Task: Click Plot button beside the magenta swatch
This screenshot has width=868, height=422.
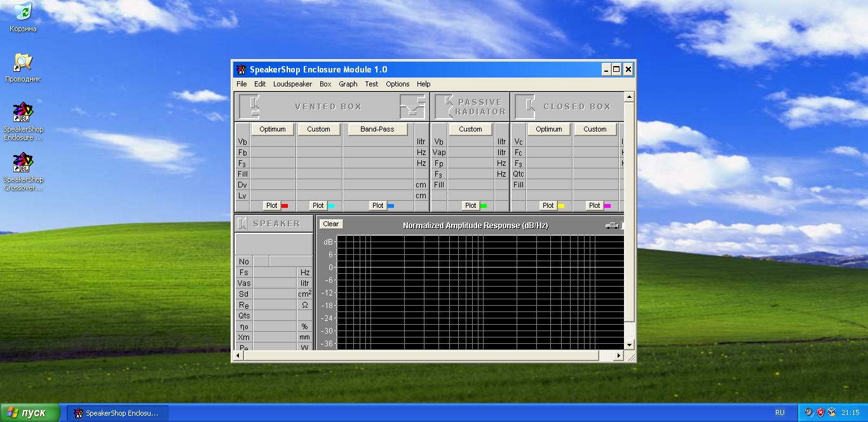Action: tap(594, 205)
